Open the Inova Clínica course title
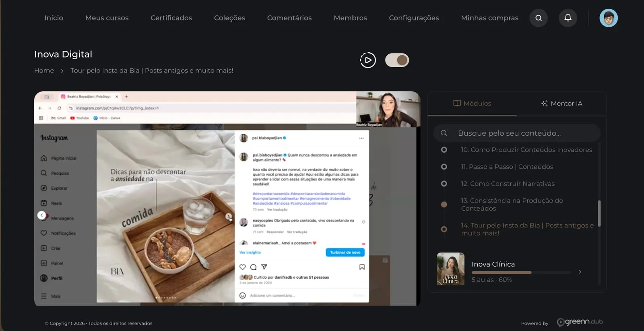Viewport: 644px width, 331px height. point(493,264)
